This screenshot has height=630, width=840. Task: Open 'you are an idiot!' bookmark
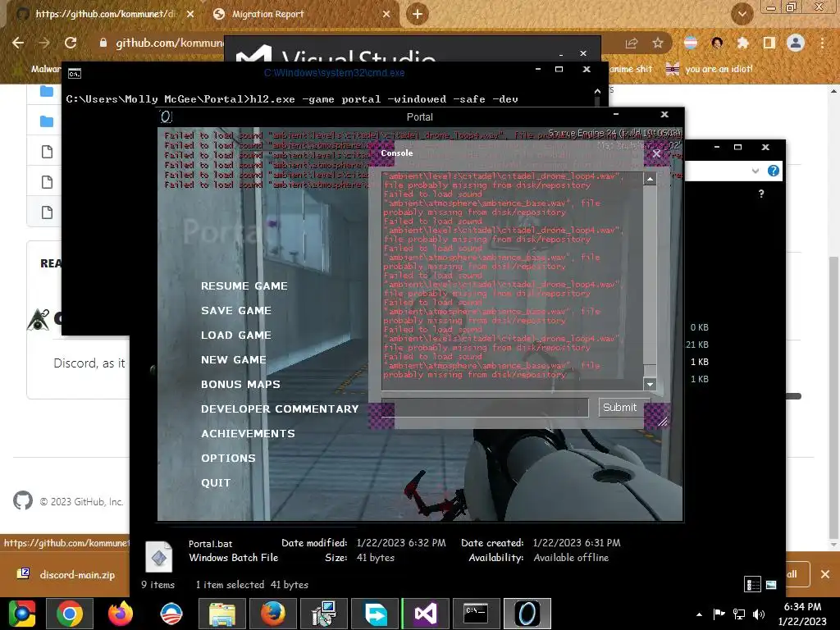coord(709,69)
